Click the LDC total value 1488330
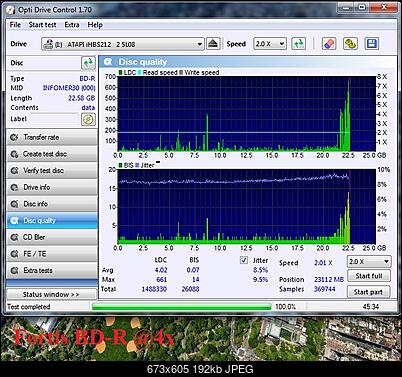Screen dimensions: 402x377 (x=154, y=289)
